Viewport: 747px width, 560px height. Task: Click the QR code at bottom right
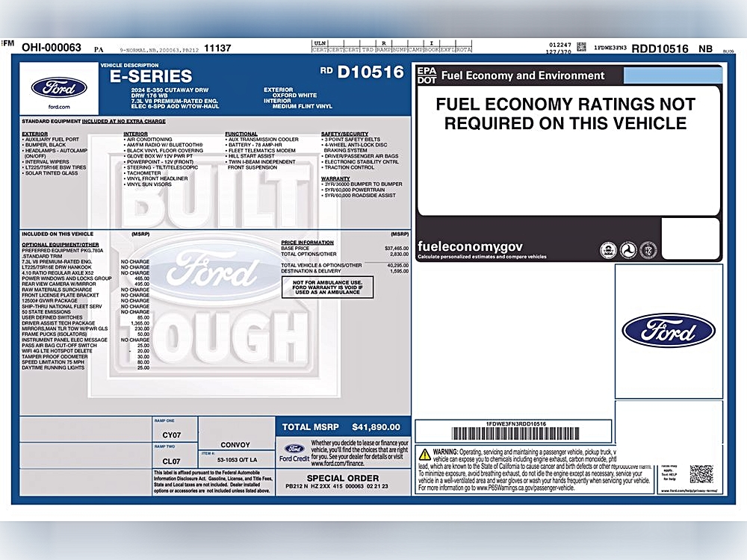(701, 473)
